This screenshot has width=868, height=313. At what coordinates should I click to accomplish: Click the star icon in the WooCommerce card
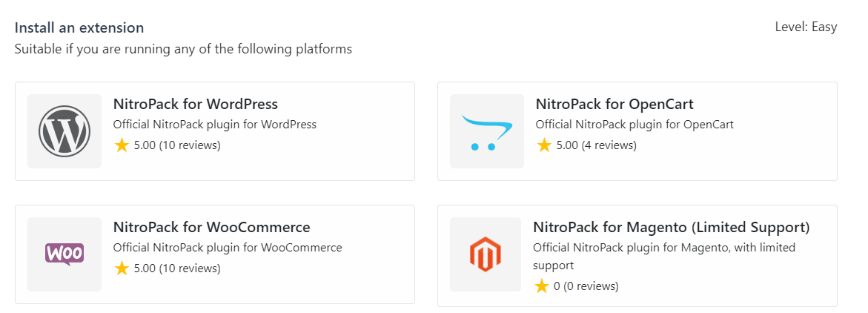122,268
